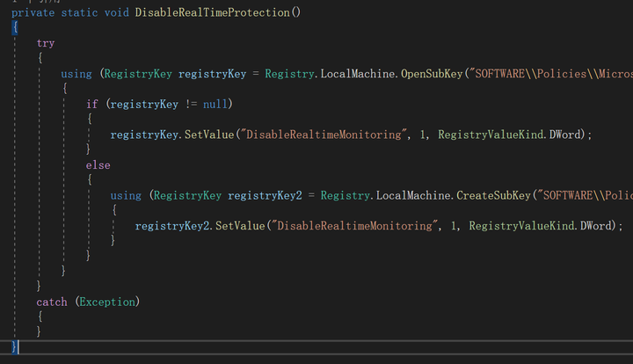Click the else keyword
Screen dimensions: 633x364
tap(98, 164)
